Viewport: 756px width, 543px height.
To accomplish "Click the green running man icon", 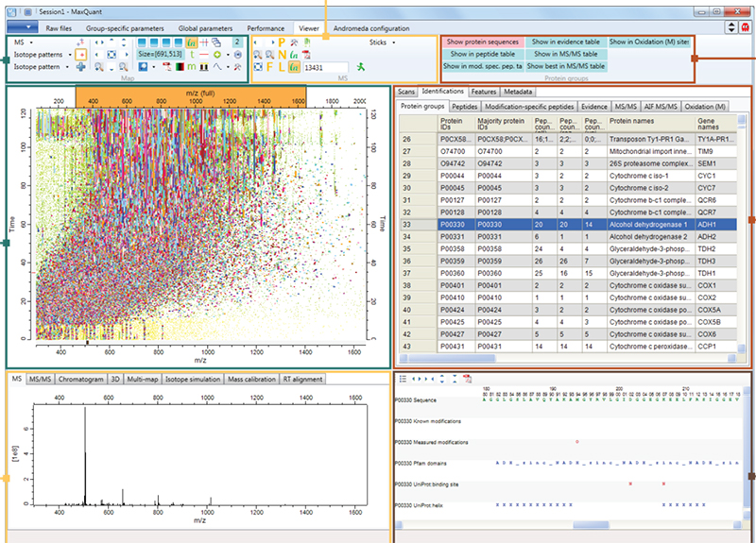I will (360, 67).
